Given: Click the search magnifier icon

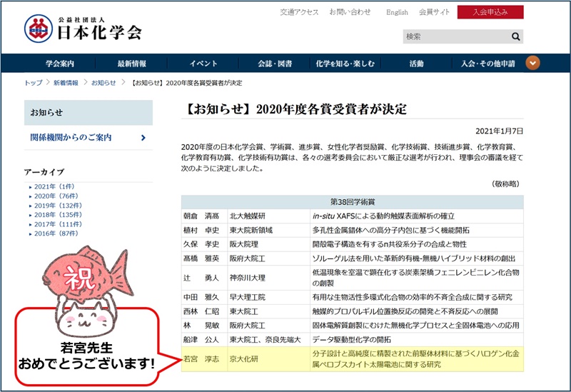Looking at the screenshot, I should click(x=515, y=36).
